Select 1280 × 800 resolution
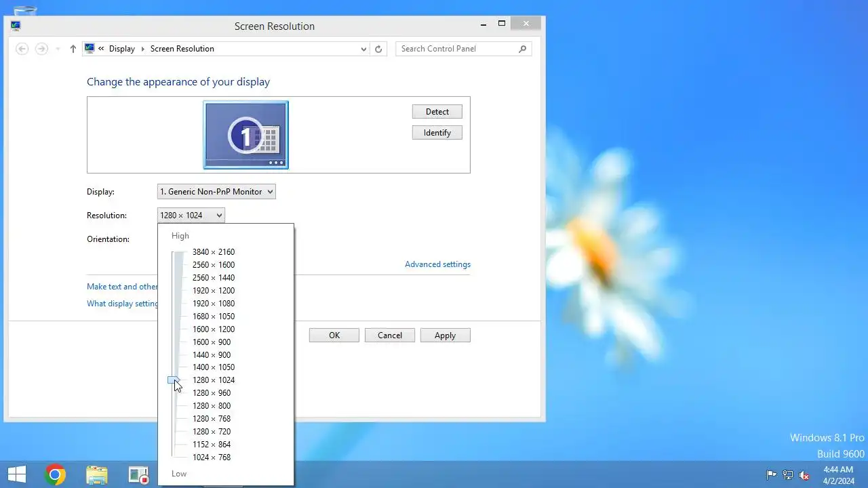868x488 pixels. pyautogui.click(x=212, y=406)
